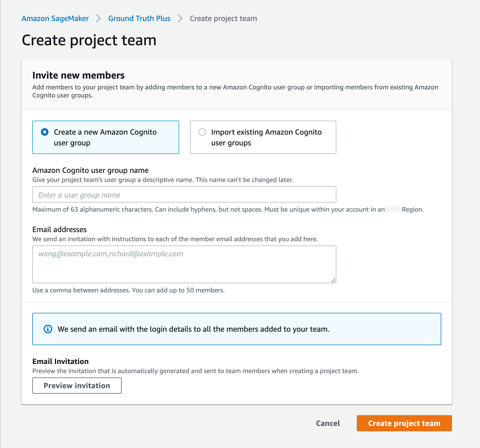The width and height of the screenshot is (480, 448).
Task: Focus the user group name field
Action: (184, 194)
